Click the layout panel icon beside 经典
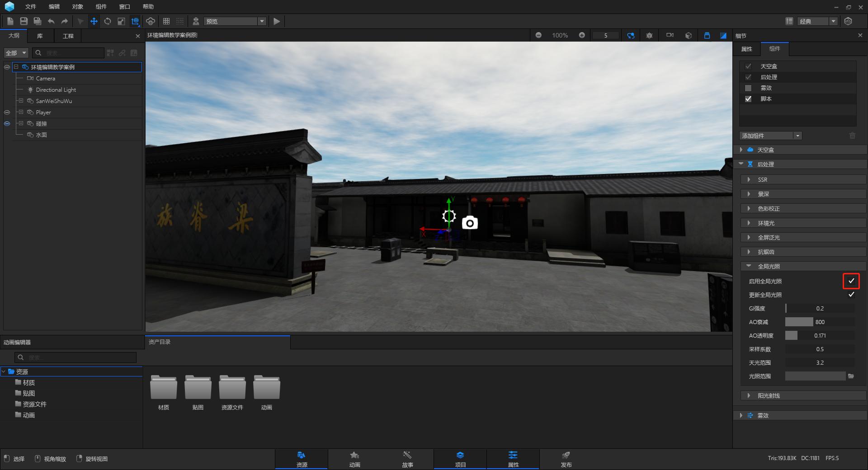Image resolution: width=868 pixels, height=470 pixels. pyautogui.click(x=789, y=21)
